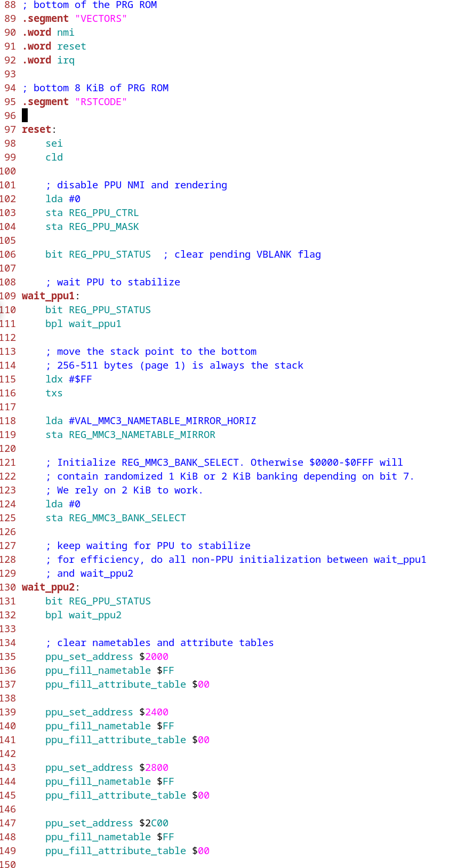Click line number 121 in the gutter
457x868 pixels.
pos(8,462)
